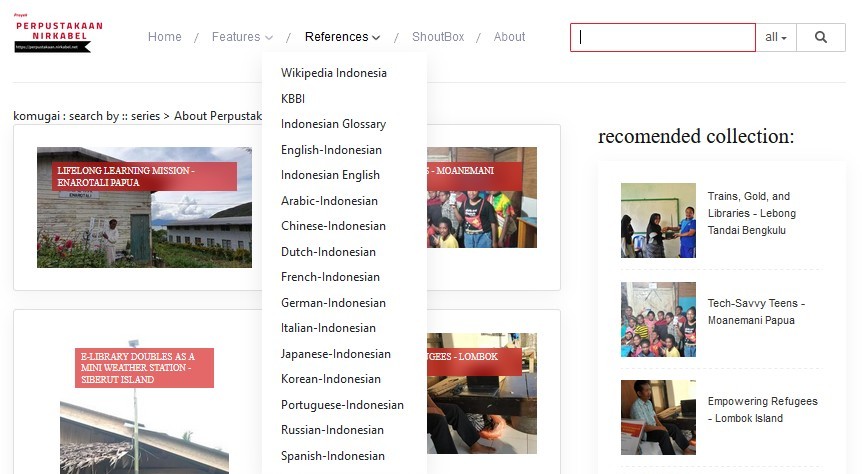Open Empowering Refugees - Lombok Island link
The width and height of the screenshot is (862, 474).
762,410
